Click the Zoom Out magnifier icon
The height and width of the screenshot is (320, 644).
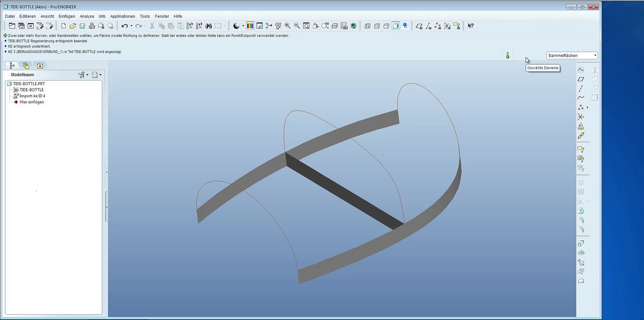[x=297, y=26]
